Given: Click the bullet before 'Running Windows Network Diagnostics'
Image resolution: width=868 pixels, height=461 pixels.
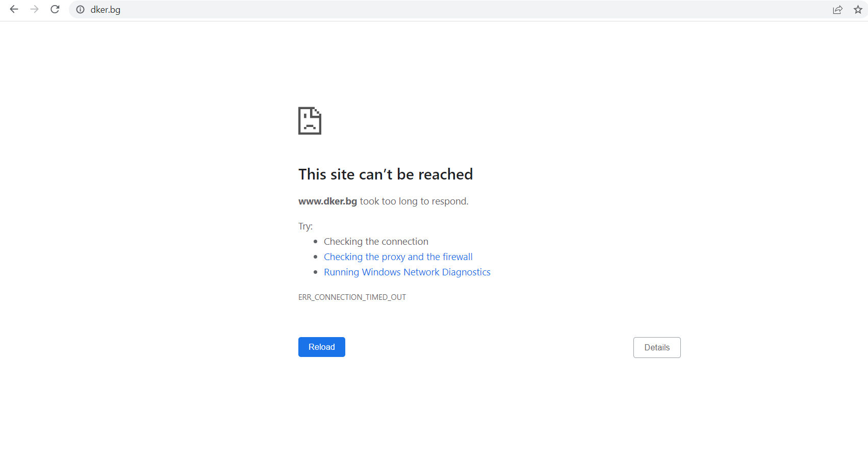Looking at the screenshot, I should click(x=316, y=272).
